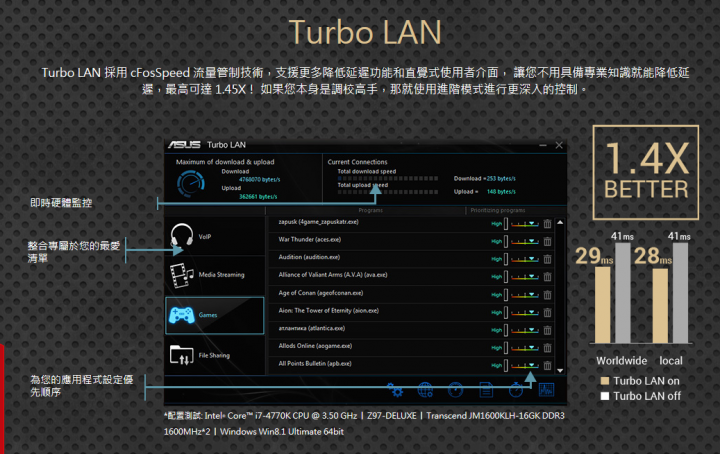The width and height of the screenshot is (720, 454).
Task: Adjust priority slider for Age of Conan
Action: point(525,294)
